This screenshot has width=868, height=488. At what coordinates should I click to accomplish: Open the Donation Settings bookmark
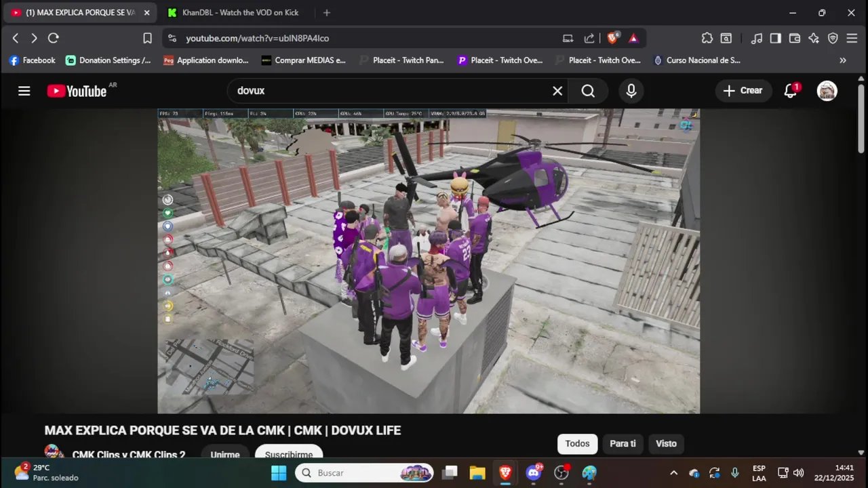[x=108, y=60]
